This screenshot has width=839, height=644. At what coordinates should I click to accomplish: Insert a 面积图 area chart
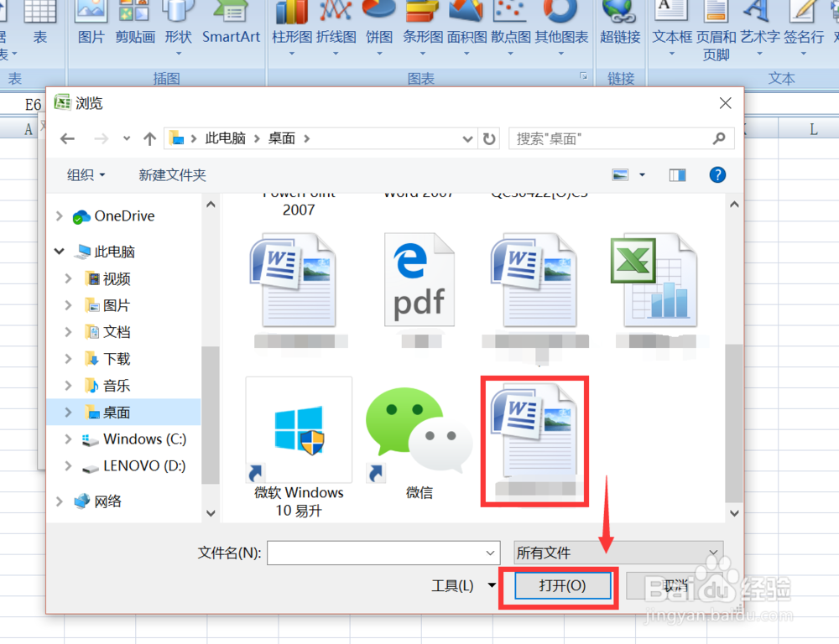click(x=466, y=27)
